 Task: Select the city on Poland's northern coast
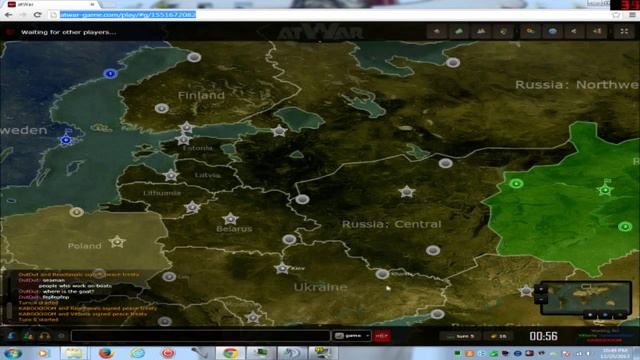tap(76, 212)
